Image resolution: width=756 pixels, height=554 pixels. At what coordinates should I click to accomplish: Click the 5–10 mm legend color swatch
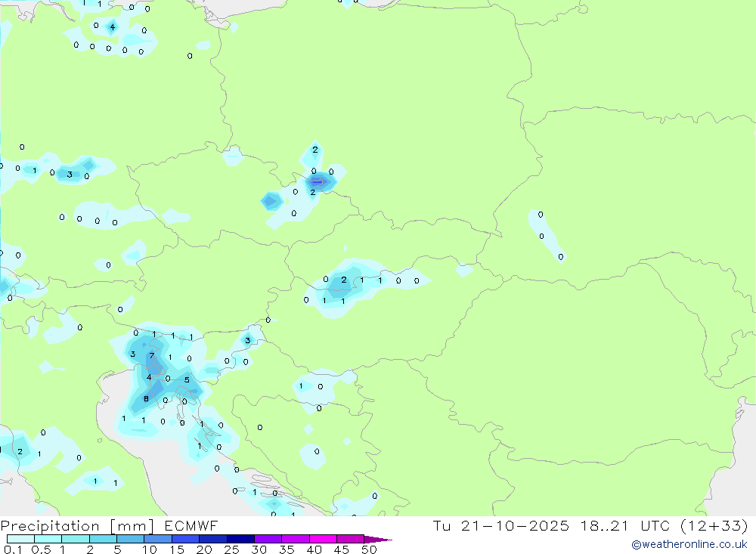(x=131, y=539)
